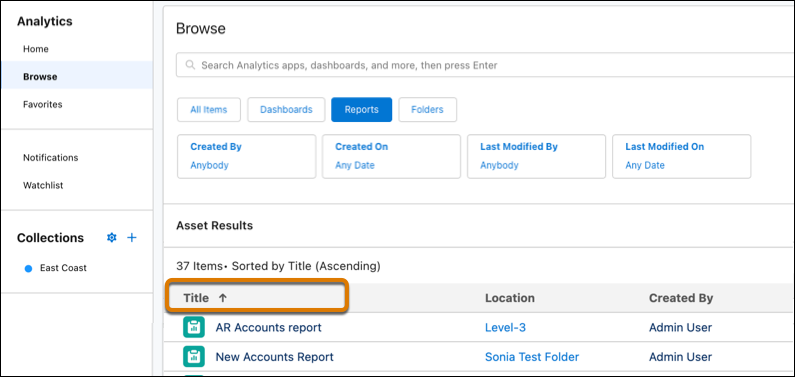Image resolution: width=795 pixels, height=377 pixels.
Task: Open Level-3 folder link
Action: [x=505, y=327]
